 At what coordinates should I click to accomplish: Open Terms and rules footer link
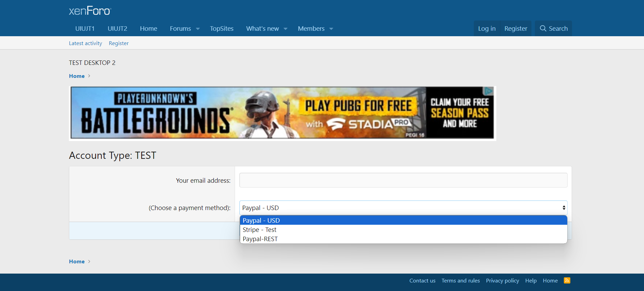point(460,281)
